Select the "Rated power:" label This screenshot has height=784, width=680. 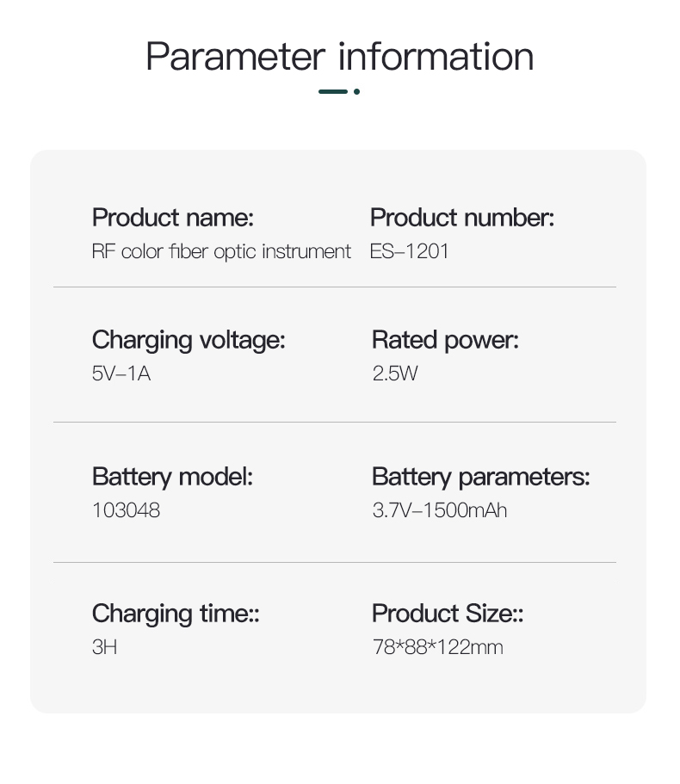tap(445, 340)
